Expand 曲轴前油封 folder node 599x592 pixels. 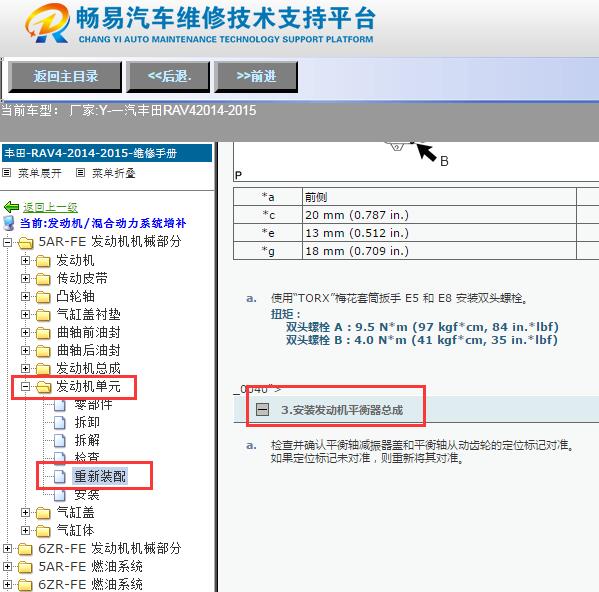[25, 332]
